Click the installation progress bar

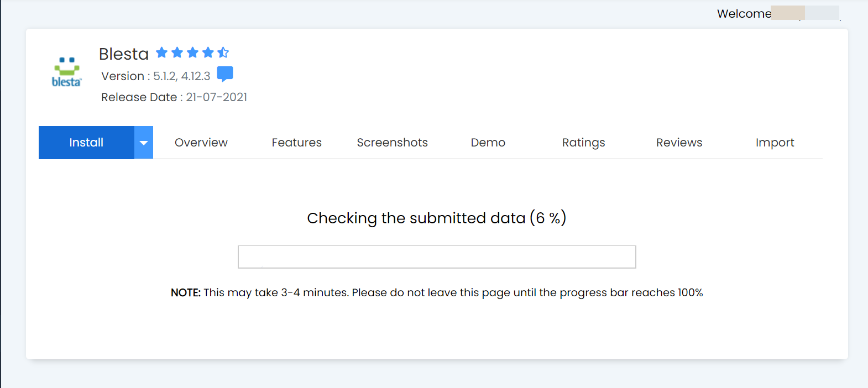437,257
